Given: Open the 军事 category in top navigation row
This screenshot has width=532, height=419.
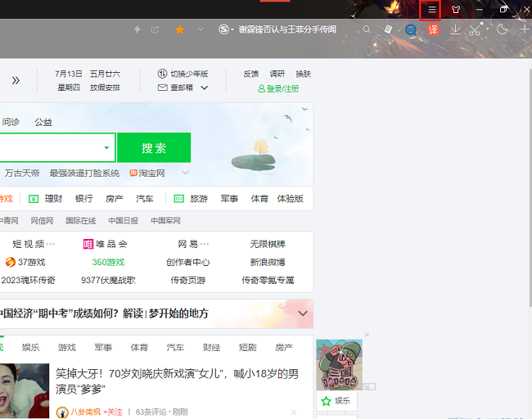Looking at the screenshot, I should (229, 199).
